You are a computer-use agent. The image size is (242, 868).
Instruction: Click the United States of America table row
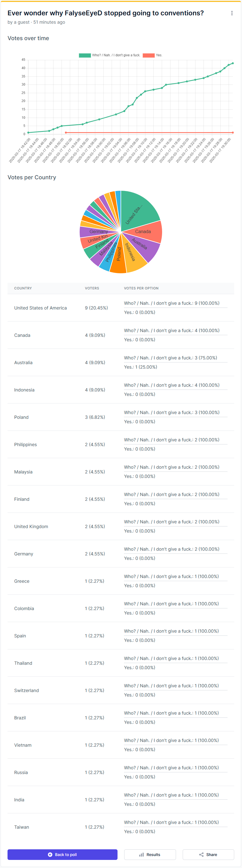point(40,308)
